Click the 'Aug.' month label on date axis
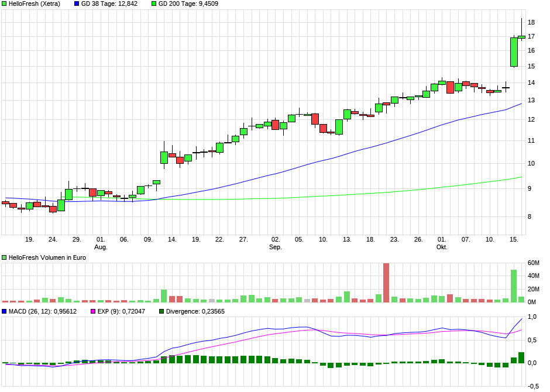Screen dimensions: 550x392 (x=101, y=247)
